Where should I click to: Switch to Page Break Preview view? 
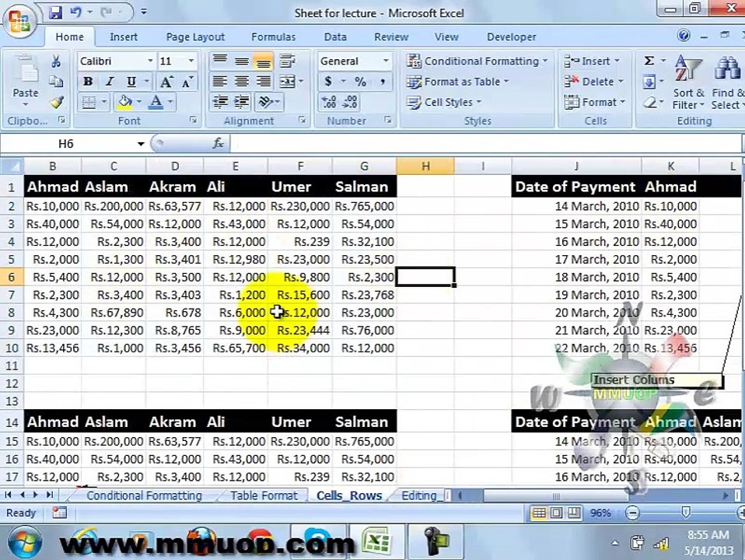click(x=574, y=513)
